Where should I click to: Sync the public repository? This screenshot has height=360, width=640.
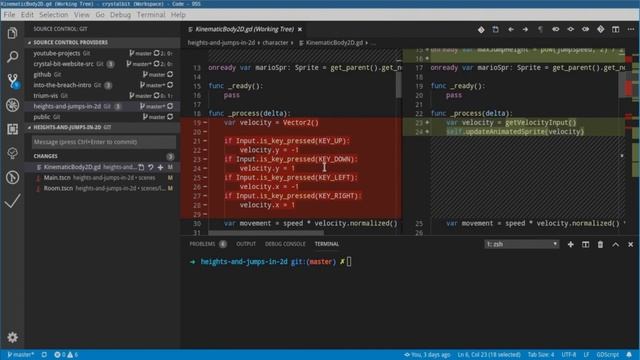coord(170,117)
